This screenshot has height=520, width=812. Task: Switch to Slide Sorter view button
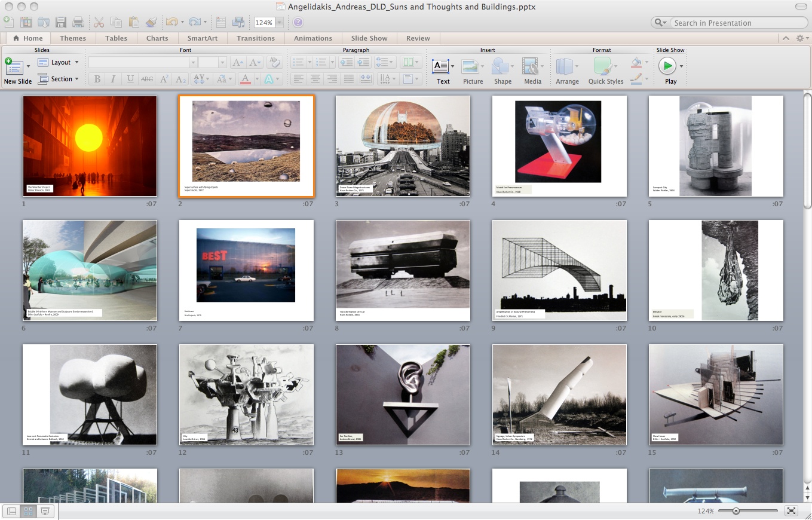click(28, 511)
